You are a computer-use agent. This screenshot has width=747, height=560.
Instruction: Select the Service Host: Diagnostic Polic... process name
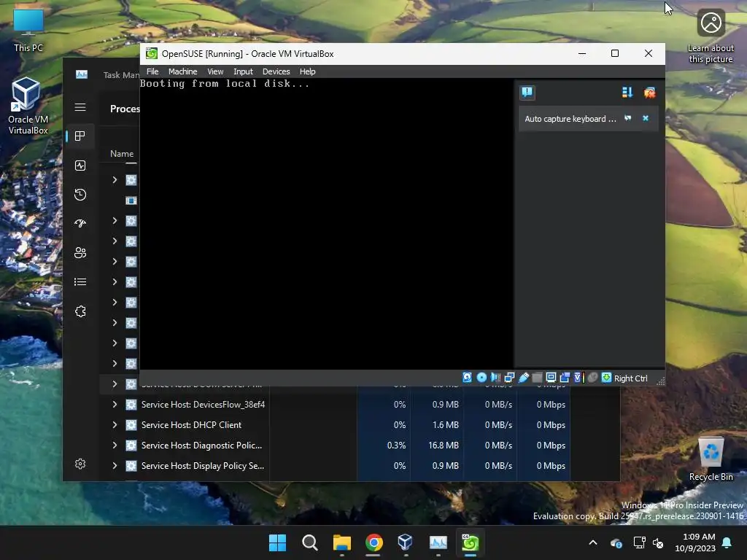click(x=201, y=446)
